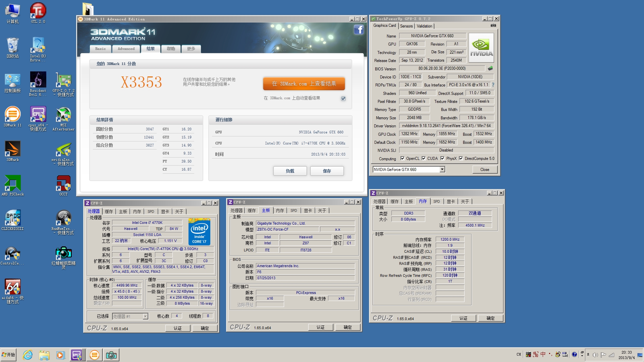Launch the aida64 desktop shortcut
644x362 pixels.
(x=12, y=291)
